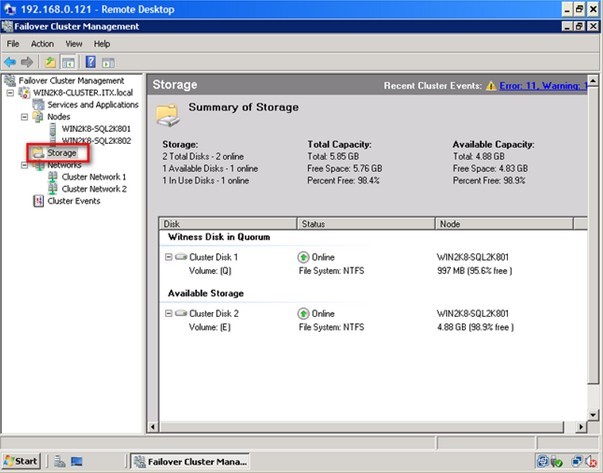This screenshot has width=603, height=473.
Task: Click the Summary of Storage folder icon
Action: (x=168, y=115)
